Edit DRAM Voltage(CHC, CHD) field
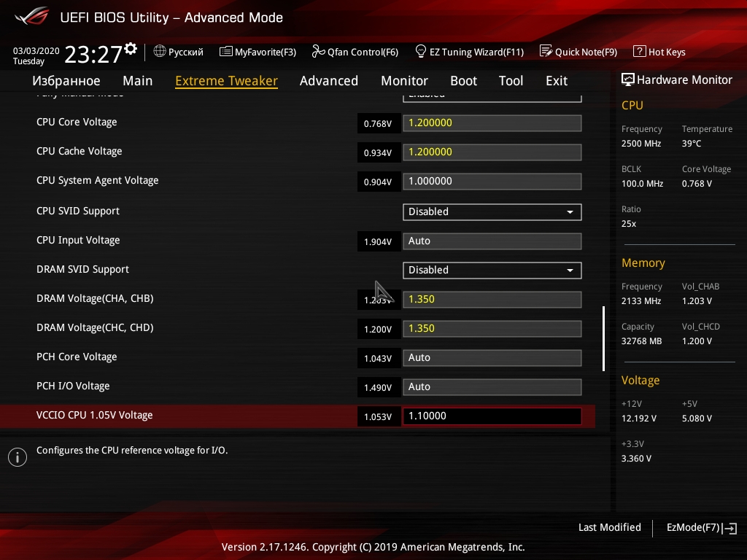 (x=492, y=329)
